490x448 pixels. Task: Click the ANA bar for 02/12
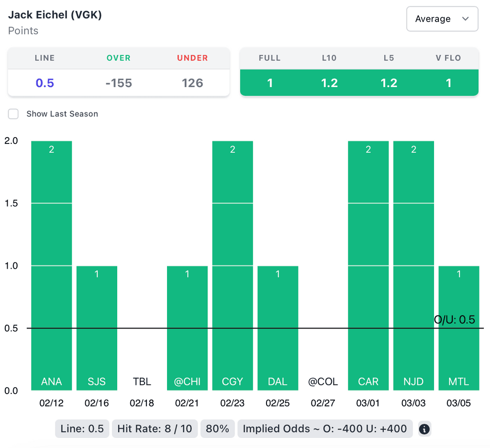tap(52, 265)
